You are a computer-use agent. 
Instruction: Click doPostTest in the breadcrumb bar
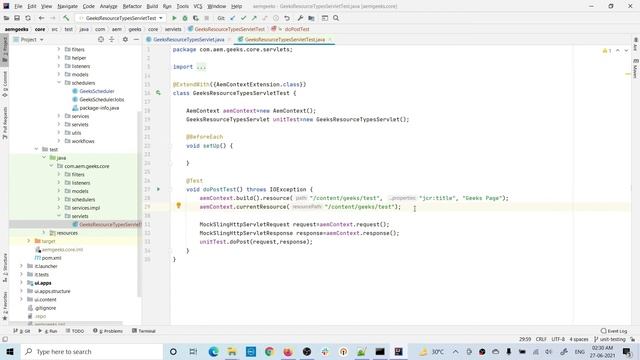pyautogui.click(x=297, y=29)
